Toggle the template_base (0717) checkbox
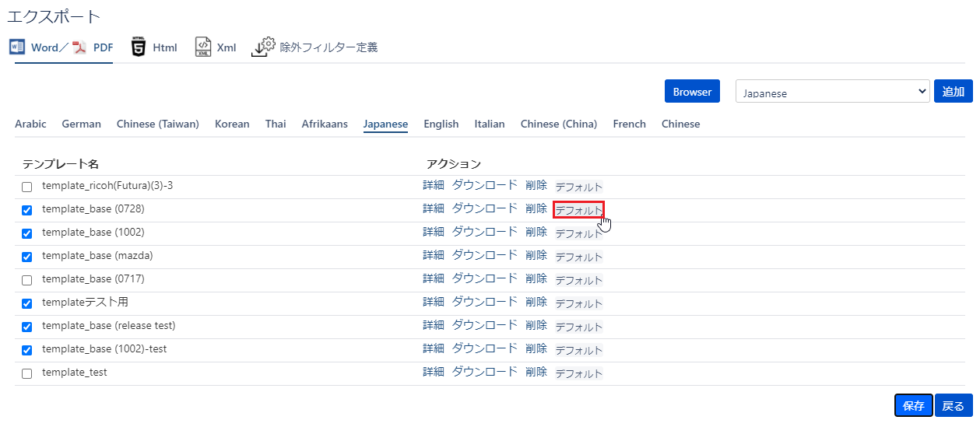The width and height of the screenshot is (980, 448). pos(27,280)
